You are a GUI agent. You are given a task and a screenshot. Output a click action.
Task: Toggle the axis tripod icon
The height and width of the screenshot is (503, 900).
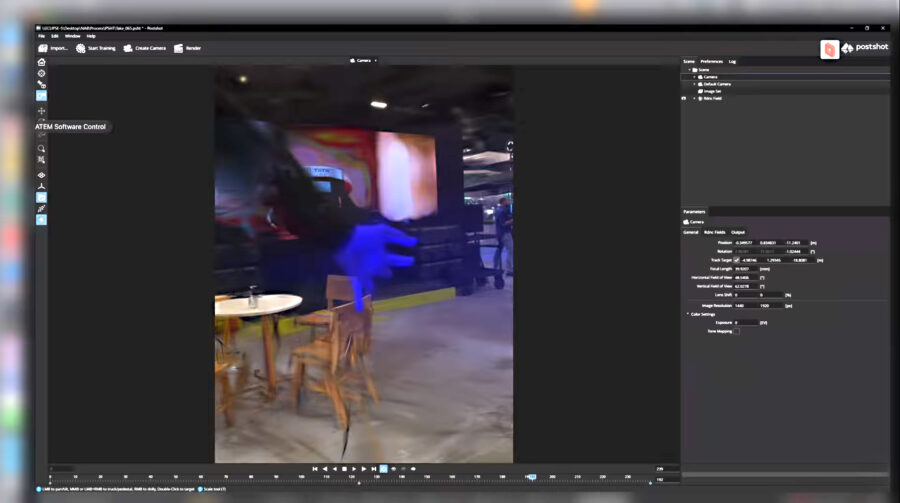point(41,187)
